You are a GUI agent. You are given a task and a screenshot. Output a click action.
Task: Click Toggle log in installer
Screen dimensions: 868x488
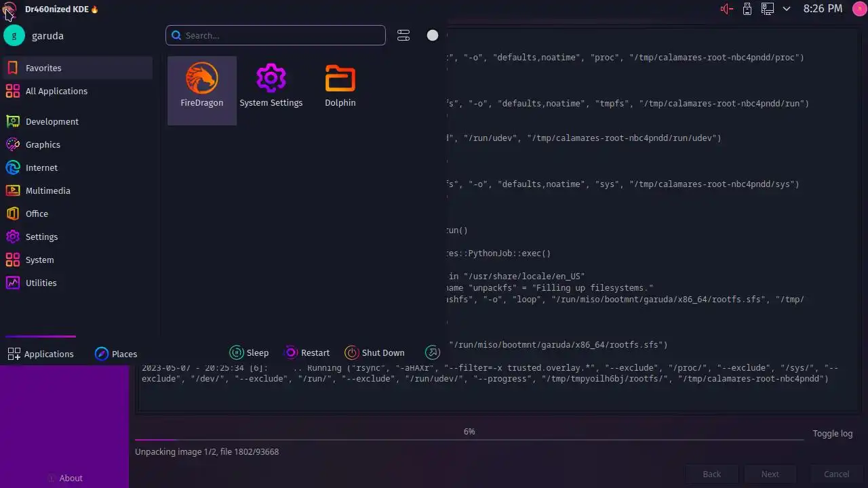coord(833,434)
